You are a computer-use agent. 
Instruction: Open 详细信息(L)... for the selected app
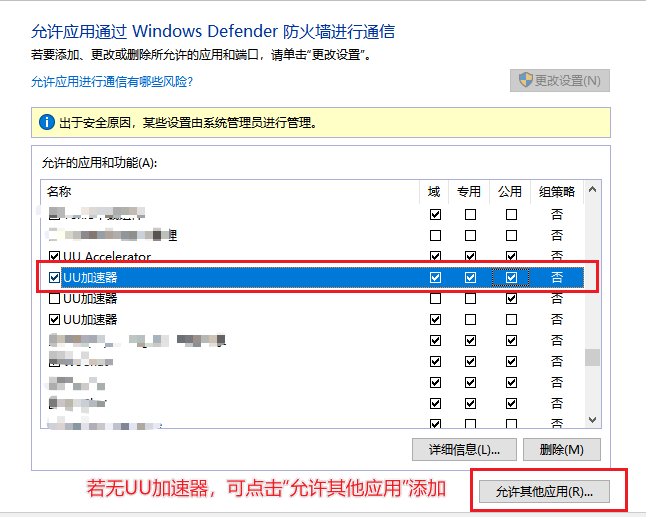click(462, 449)
